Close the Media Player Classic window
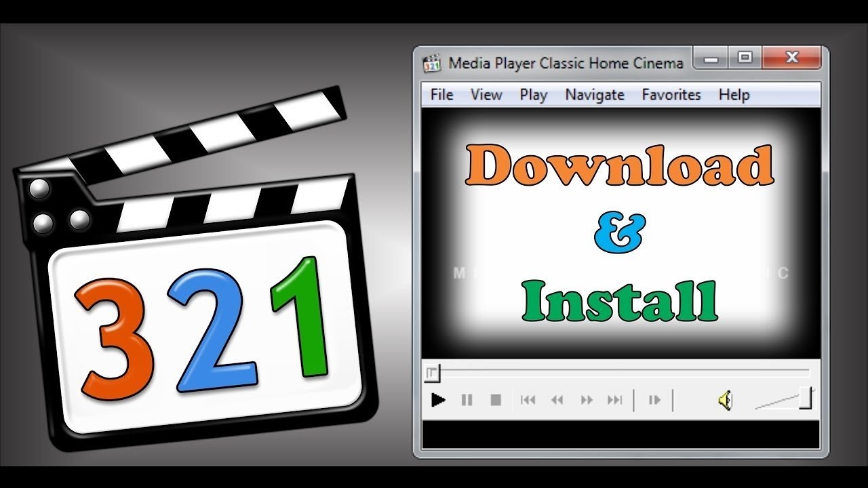Viewport: 868px width, 488px height. tap(791, 58)
